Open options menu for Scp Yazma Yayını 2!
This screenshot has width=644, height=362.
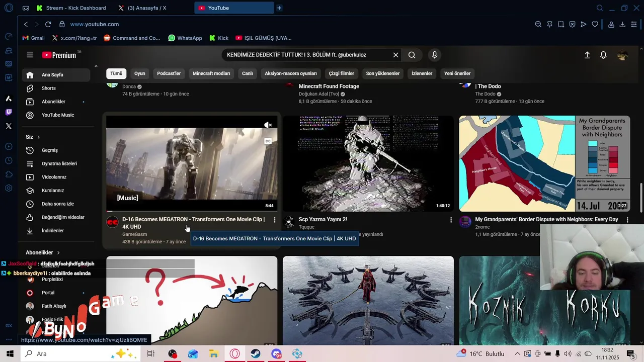pos(451,220)
